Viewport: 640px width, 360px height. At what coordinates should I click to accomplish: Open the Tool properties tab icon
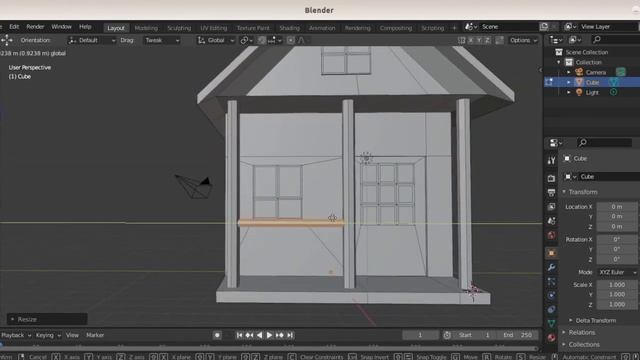(551, 160)
